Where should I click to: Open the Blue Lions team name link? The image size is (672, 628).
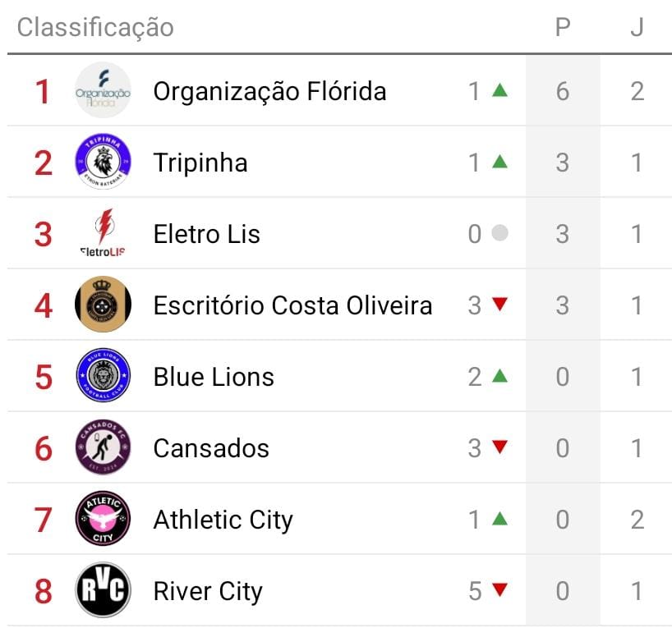(214, 377)
